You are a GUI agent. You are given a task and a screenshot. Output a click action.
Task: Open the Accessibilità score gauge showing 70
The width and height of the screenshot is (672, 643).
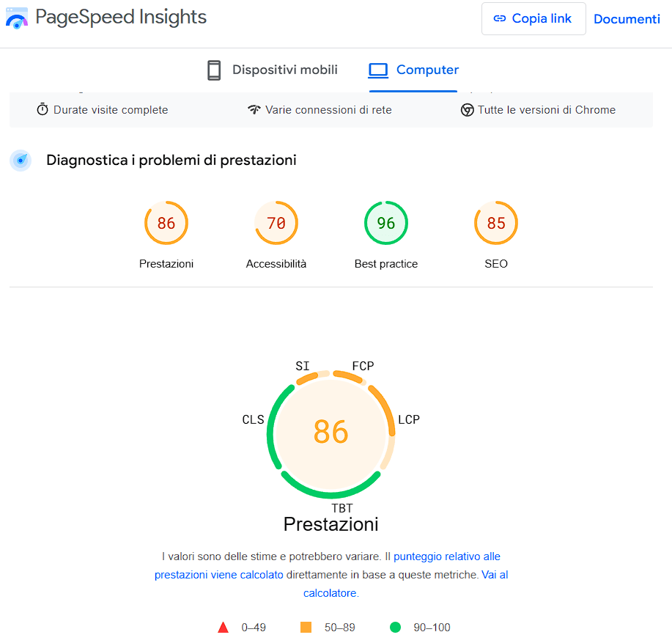(276, 223)
